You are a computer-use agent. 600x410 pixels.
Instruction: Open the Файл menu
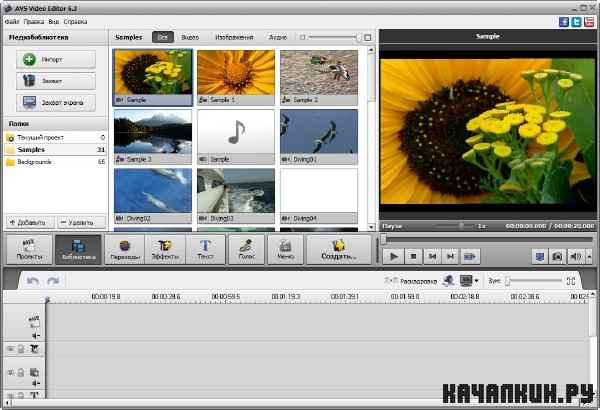[x=12, y=22]
